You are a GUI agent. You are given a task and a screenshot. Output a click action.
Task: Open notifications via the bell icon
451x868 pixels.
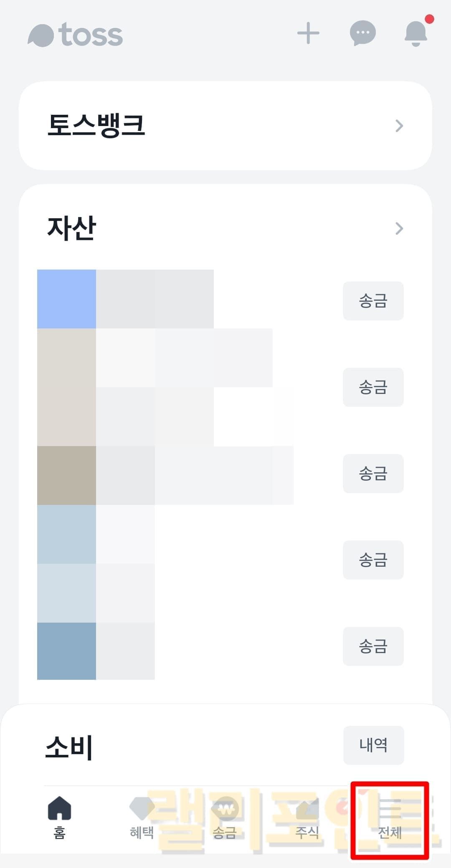(x=416, y=33)
